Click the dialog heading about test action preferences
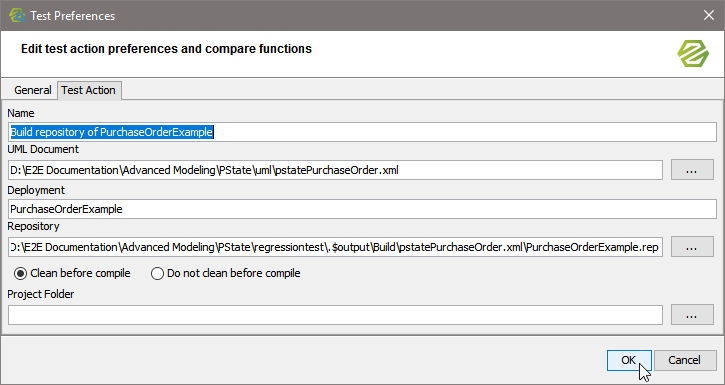 [x=166, y=49]
